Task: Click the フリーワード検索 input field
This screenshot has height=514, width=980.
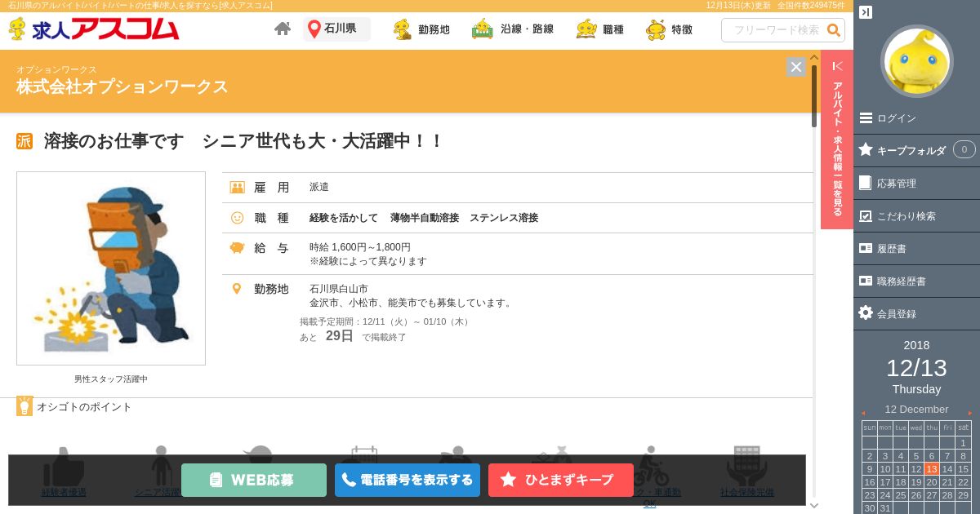Action: coord(774,30)
